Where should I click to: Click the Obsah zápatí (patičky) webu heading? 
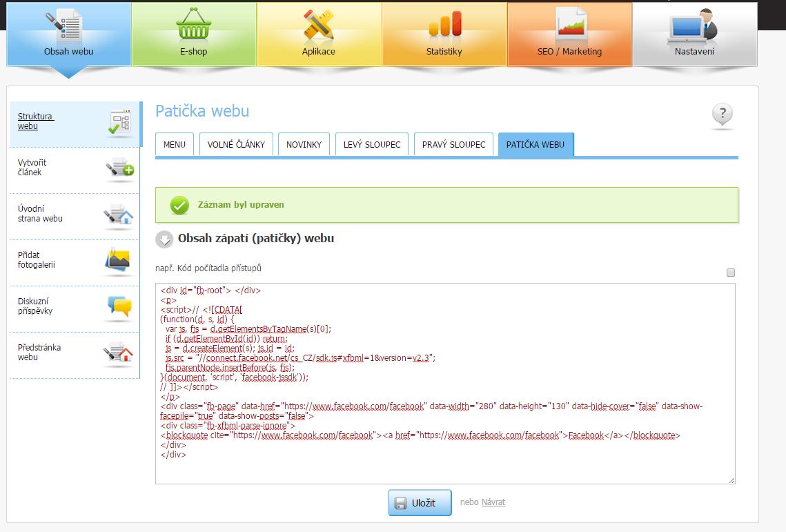click(x=256, y=239)
